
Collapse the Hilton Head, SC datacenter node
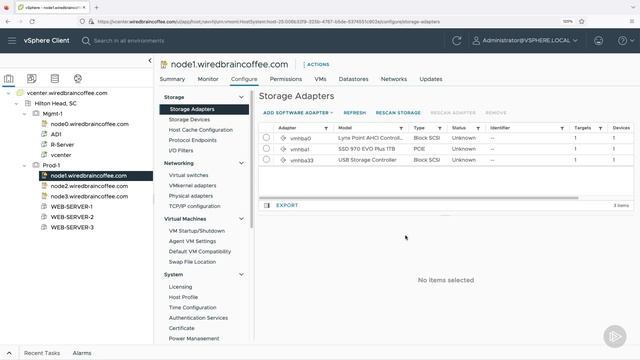point(17,104)
